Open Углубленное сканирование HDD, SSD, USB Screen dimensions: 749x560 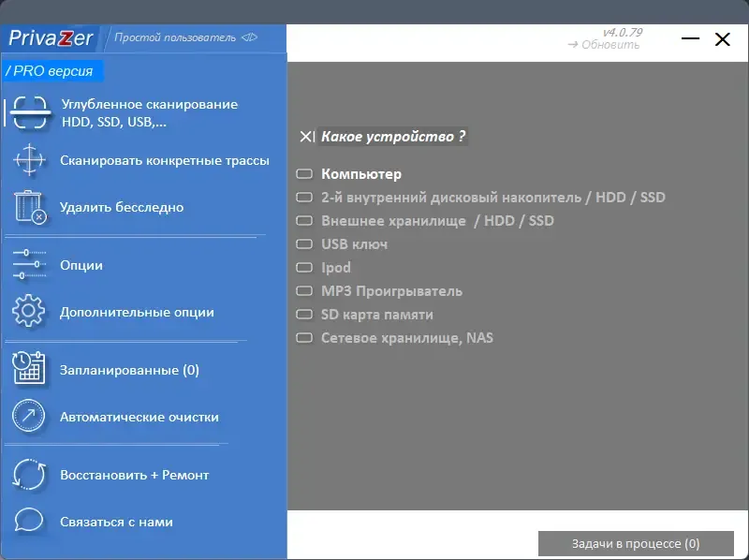tap(150, 113)
